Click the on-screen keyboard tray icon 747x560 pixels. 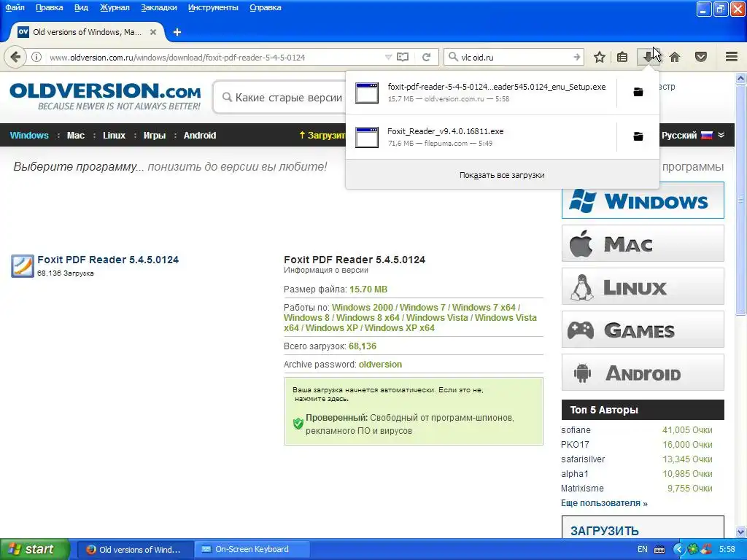coord(659,550)
